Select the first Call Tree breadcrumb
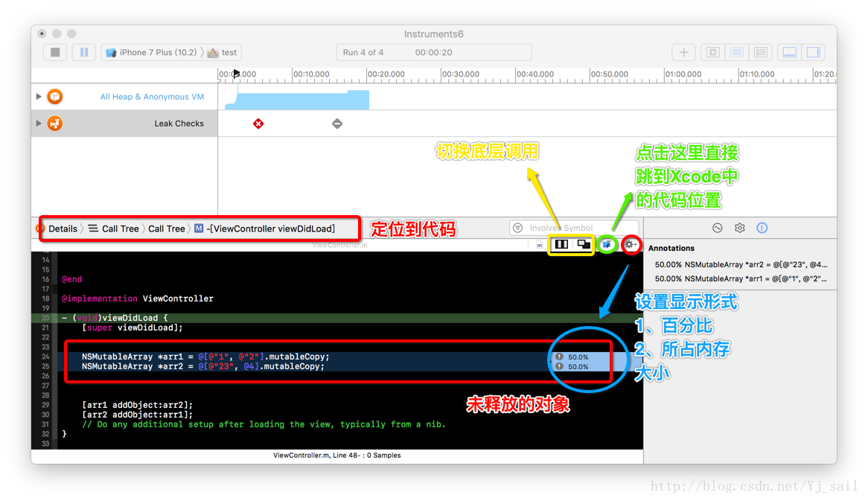The width and height of the screenshot is (868, 501). tap(114, 229)
